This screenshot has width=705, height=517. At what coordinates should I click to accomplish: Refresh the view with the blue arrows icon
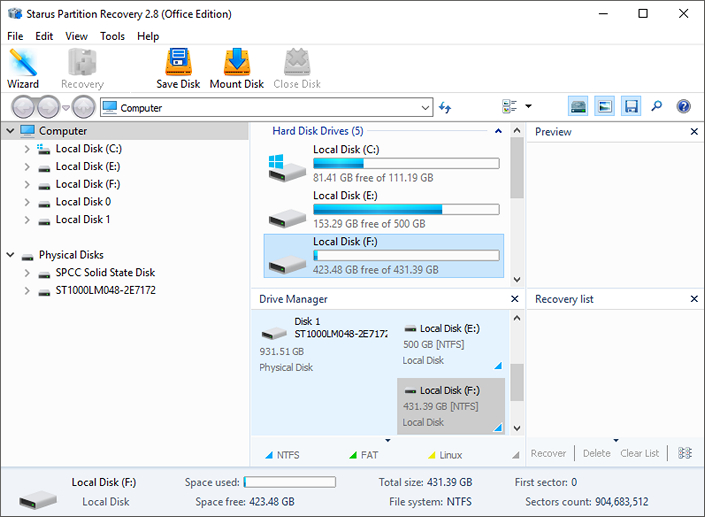point(445,107)
